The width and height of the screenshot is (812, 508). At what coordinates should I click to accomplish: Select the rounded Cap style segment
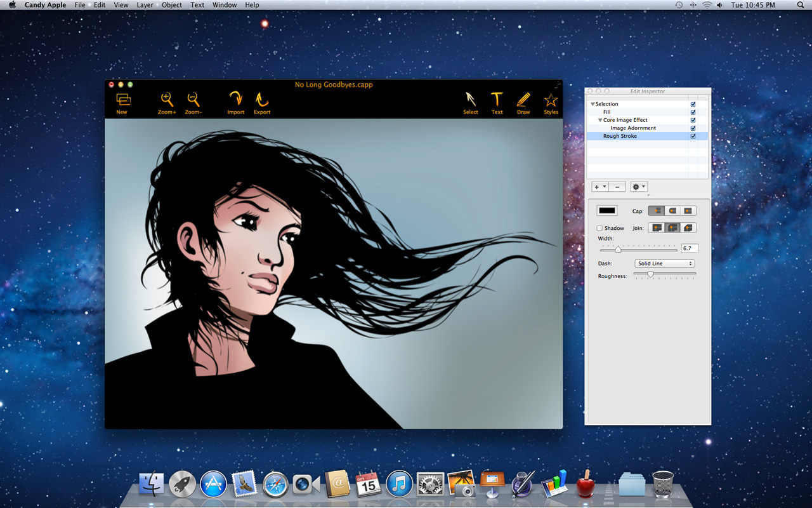coord(671,210)
